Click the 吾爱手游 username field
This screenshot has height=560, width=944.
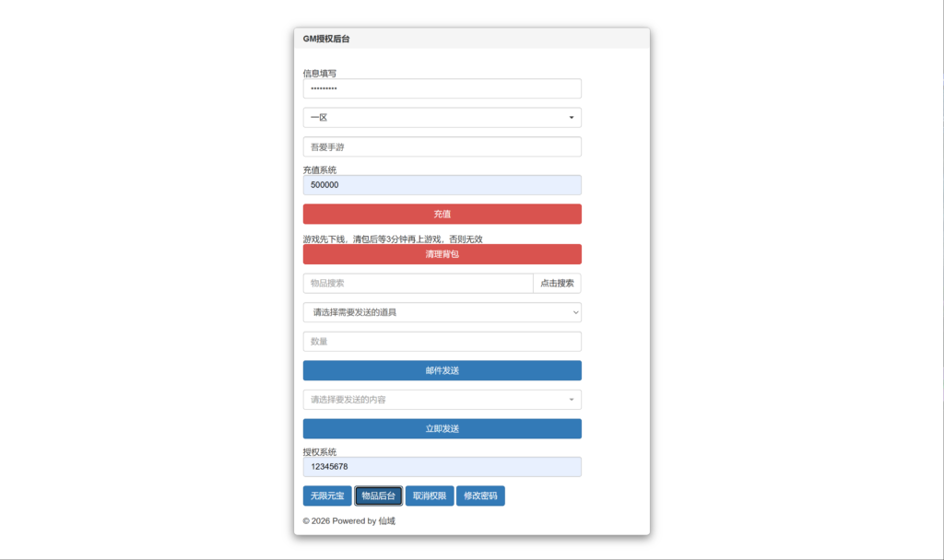pos(442,147)
